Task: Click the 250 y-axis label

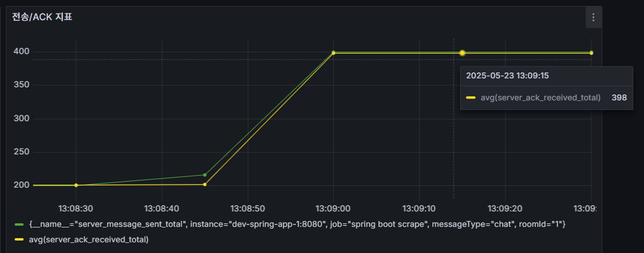Action: [x=22, y=152]
